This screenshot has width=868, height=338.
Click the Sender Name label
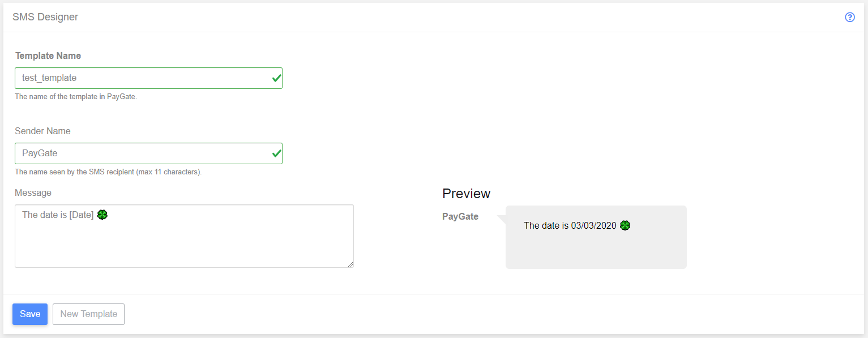point(43,131)
